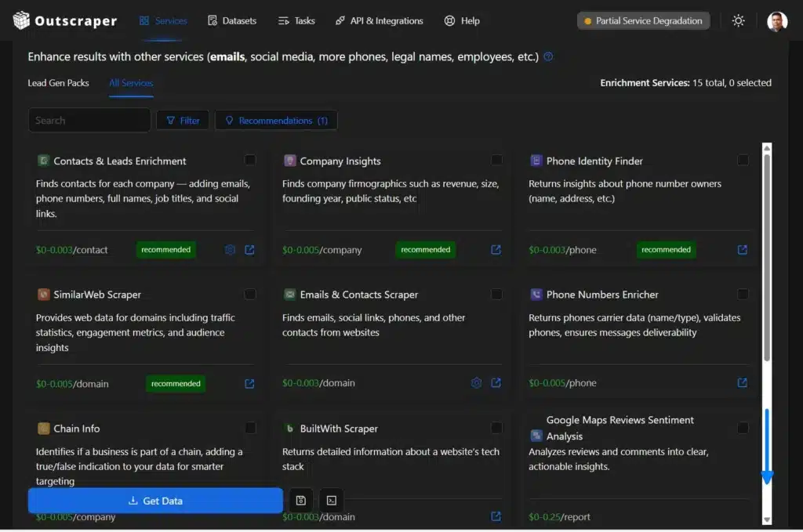Open external link for SimilarWeb Scraper
803x532 pixels.
pyautogui.click(x=249, y=384)
